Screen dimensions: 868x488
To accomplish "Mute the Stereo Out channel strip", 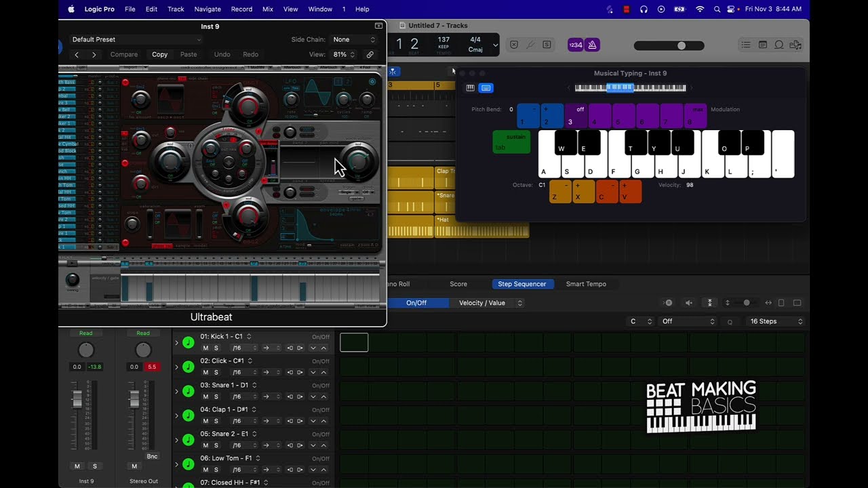I will tap(134, 466).
